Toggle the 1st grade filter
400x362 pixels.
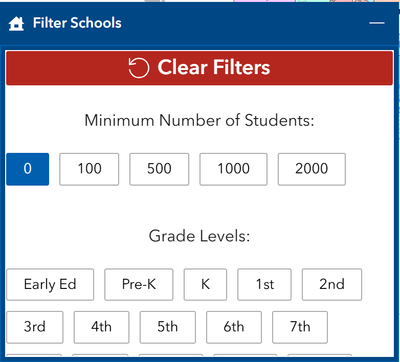click(x=264, y=285)
